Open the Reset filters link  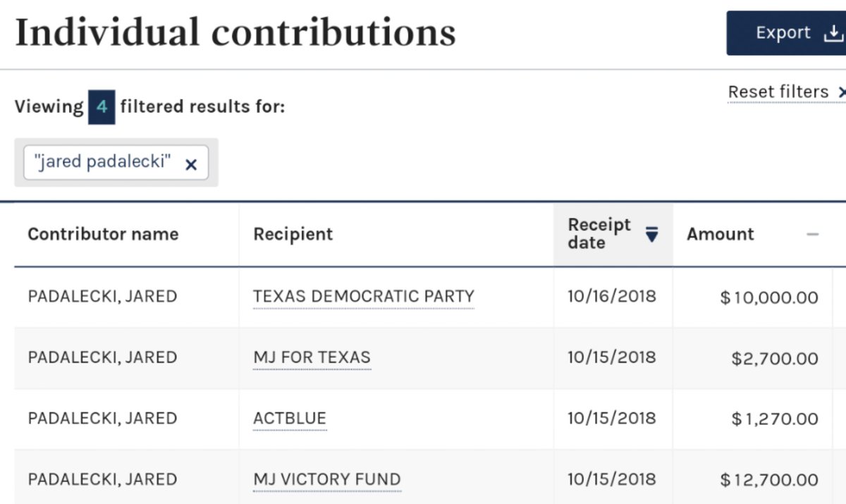[x=778, y=92]
